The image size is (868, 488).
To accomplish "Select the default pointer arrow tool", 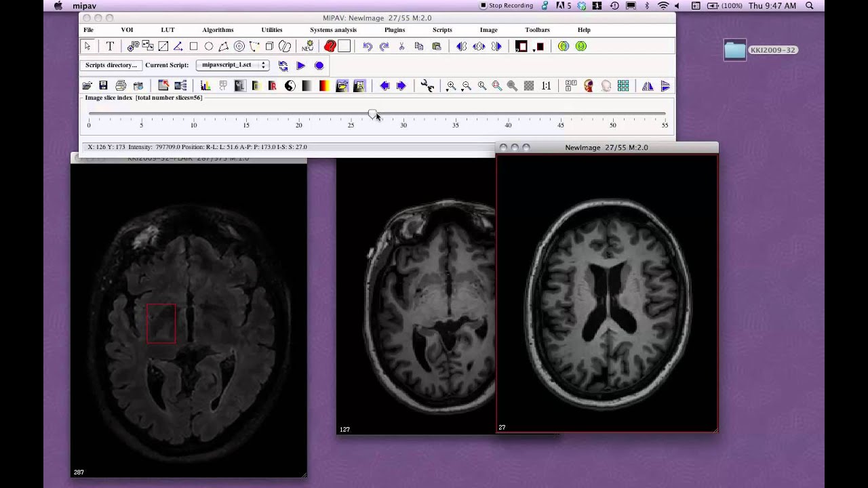I will [x=87, y=46].
